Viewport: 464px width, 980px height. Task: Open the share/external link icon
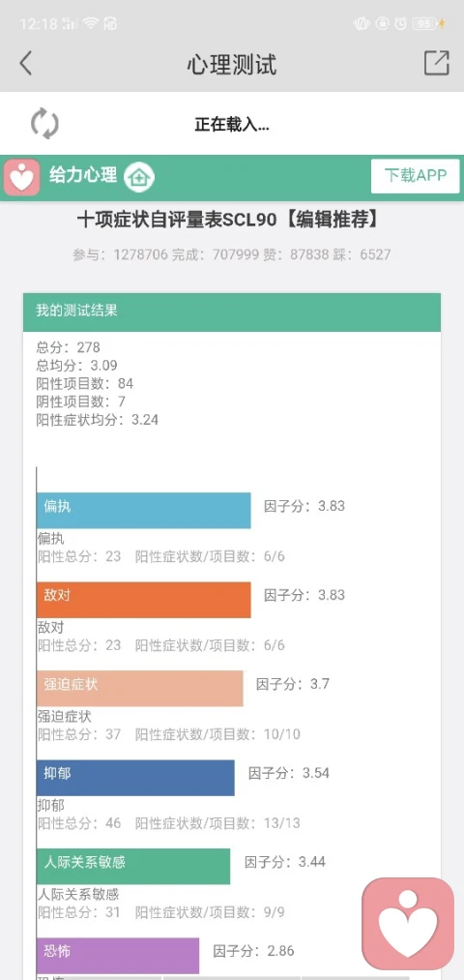[x=437, y=63]
